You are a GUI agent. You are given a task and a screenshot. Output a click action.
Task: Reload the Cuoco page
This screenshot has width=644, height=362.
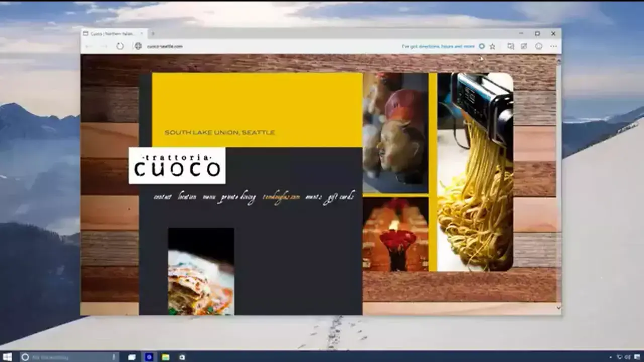tap(120, 46)
